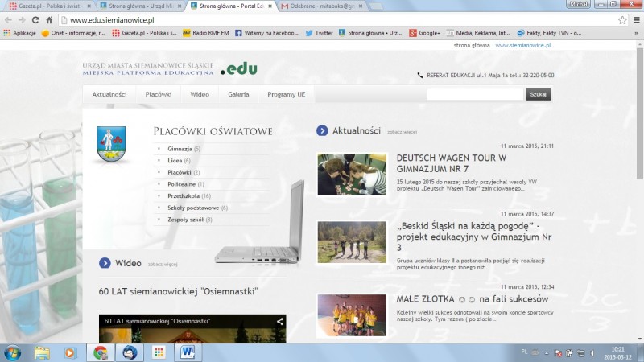Click the blue arrow icon beside Aktualności heading
Screen dimensions: 644x362
(322, 130)
